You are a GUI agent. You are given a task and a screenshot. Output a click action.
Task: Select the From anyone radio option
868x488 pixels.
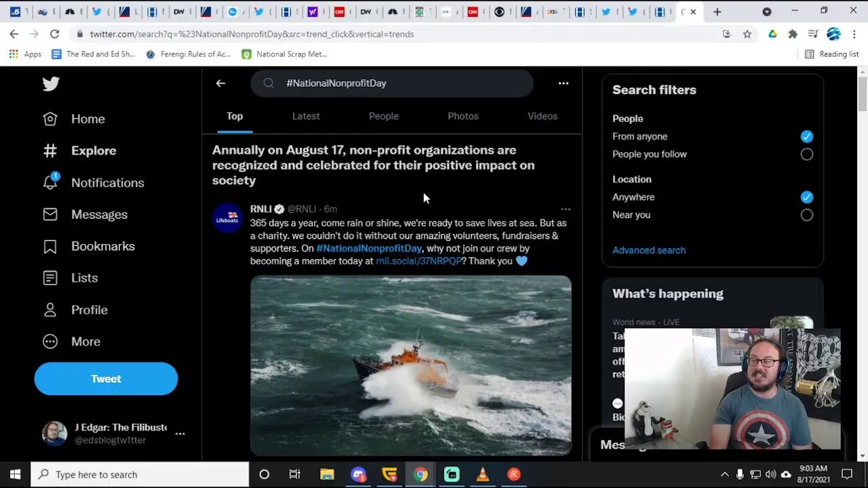click(806, 136)
